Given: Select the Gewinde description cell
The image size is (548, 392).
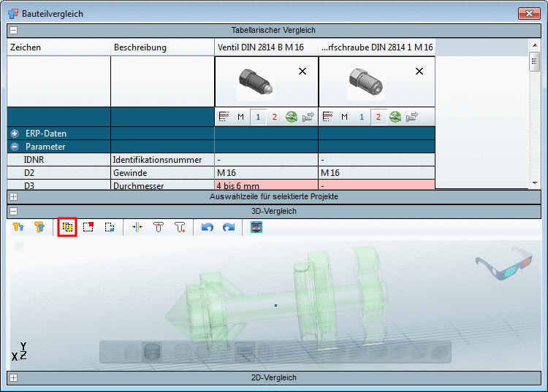Looking at the screenshot, I should point(162,173).
